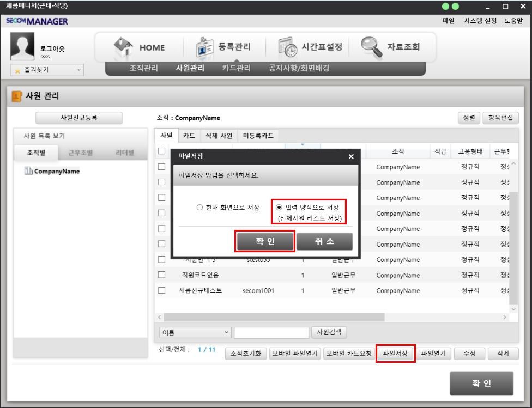Open 등록관리 ID card icon
The image size is (532, 408).
click(206, 47)
